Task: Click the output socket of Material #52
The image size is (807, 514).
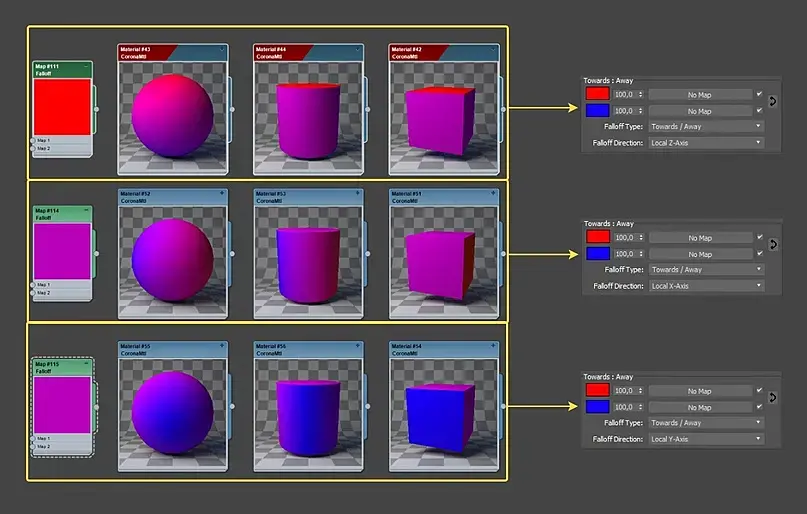Action: click(232, 254)
